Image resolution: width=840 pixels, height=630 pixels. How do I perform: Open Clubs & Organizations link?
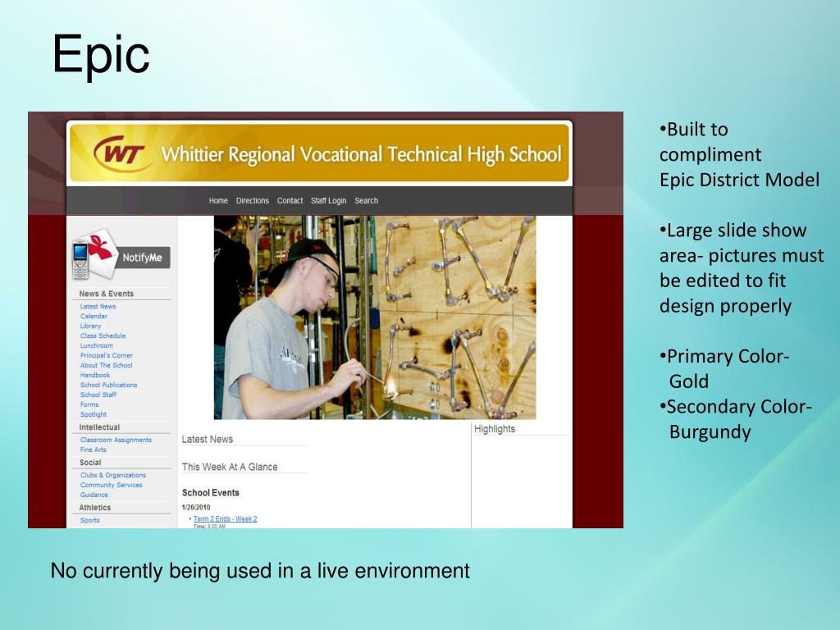pyautogui.click(x=113, y=475)
